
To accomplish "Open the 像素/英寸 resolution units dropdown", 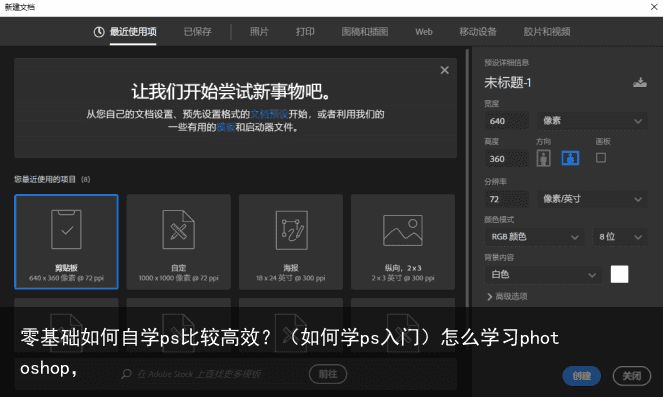I will tap(592, 199).
